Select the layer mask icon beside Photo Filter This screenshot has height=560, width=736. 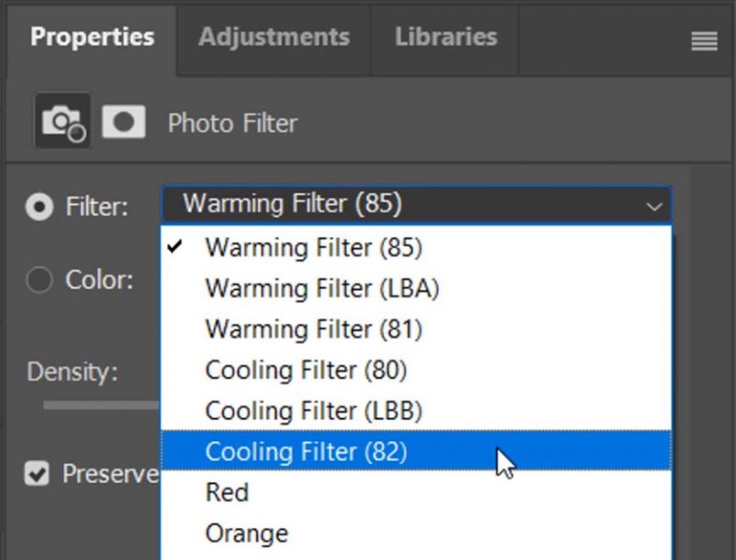point(123,122)
